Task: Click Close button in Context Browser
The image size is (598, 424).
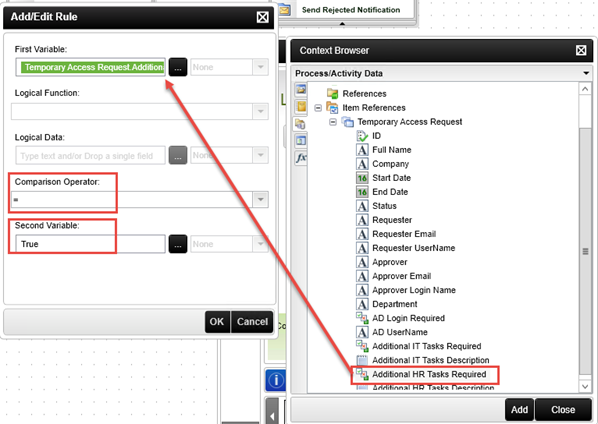Action: tap(563, 410)
